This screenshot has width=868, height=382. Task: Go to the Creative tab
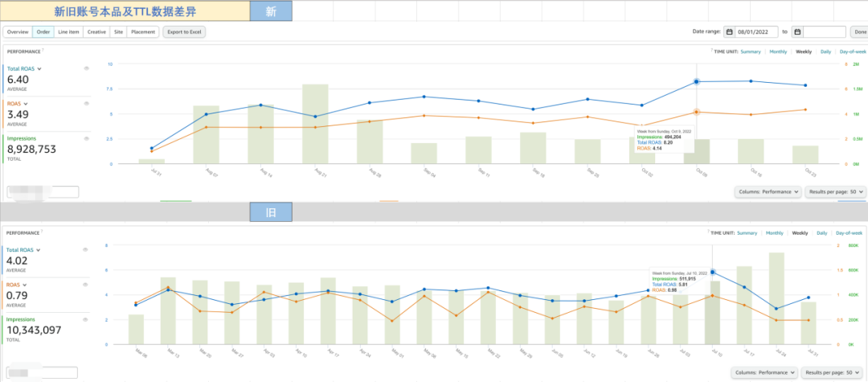pos(96,32)
